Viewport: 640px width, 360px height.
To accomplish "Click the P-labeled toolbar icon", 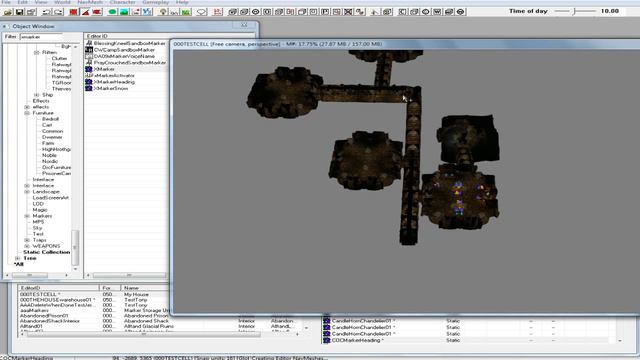I will (x=325, y=12).
